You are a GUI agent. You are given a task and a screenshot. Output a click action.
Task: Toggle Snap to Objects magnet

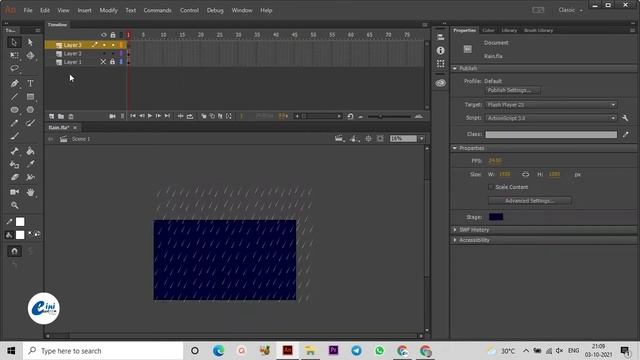point(14,251)
